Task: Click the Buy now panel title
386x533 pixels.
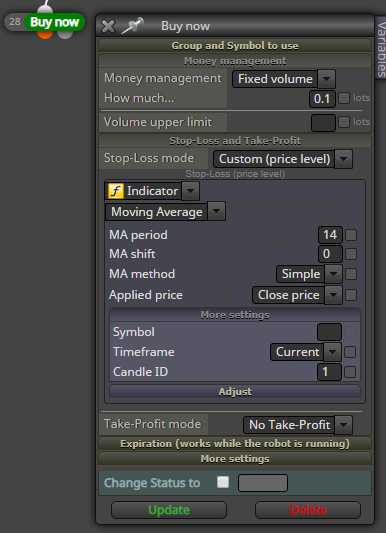Action: [x=186, y=26]
